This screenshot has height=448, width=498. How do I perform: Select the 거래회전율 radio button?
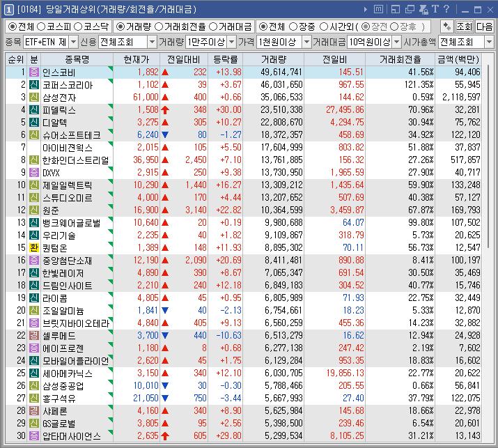click(158, 26)
